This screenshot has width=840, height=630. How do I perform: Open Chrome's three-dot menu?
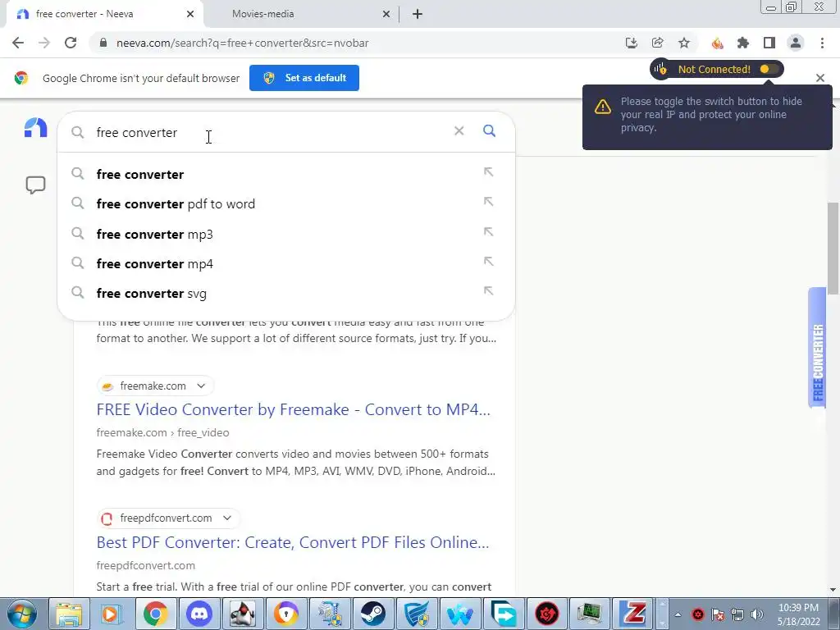822,43
